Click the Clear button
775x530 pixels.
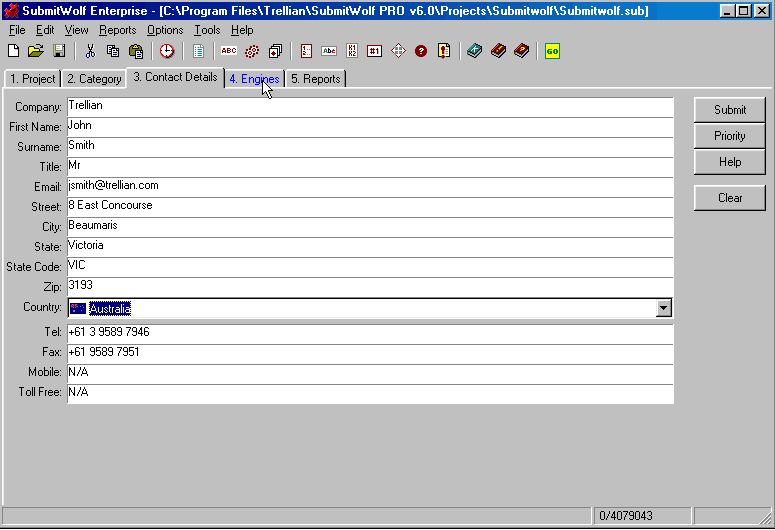coord(730,198)
